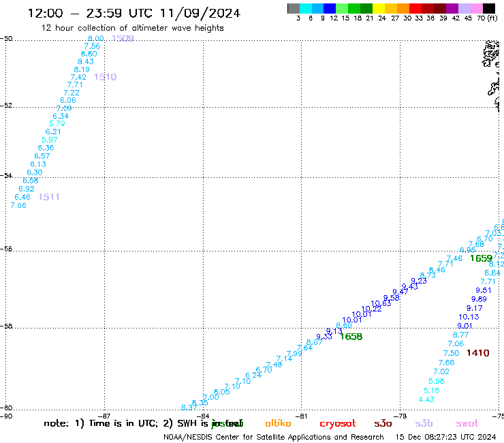
Task: Click the '6.34' wave height value
Action: point(61,116)
